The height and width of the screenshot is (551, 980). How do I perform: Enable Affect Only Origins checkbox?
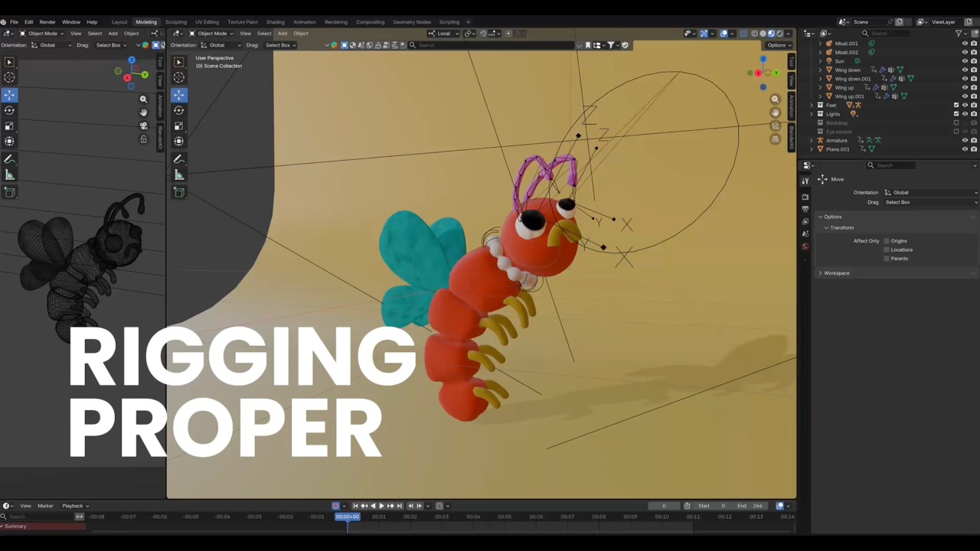pyautogui.click(x=887, y=241)
